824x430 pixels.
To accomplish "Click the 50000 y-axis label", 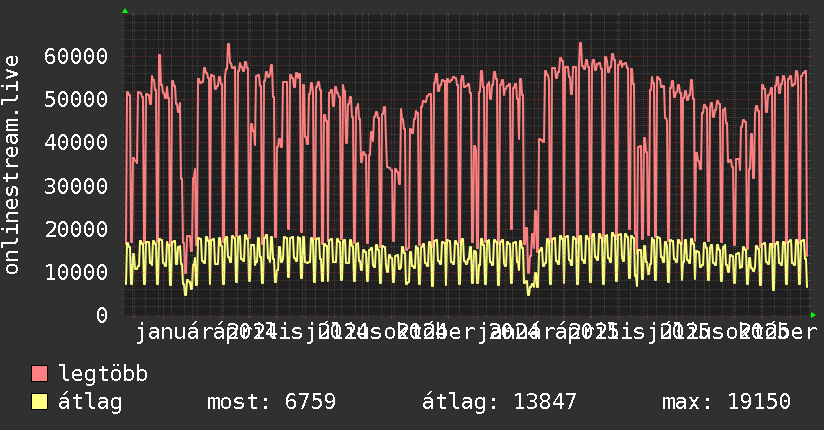I will coord(76,99).
